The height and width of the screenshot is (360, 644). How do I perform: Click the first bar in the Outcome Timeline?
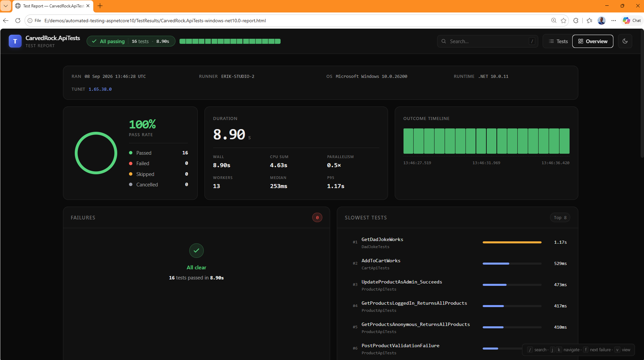(408, 141)
